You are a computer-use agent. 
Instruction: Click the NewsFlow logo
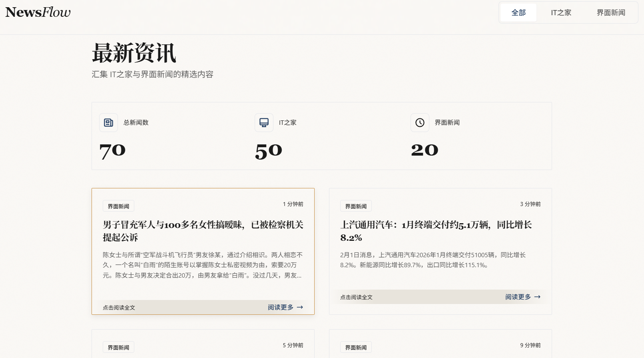pos(38,12)
